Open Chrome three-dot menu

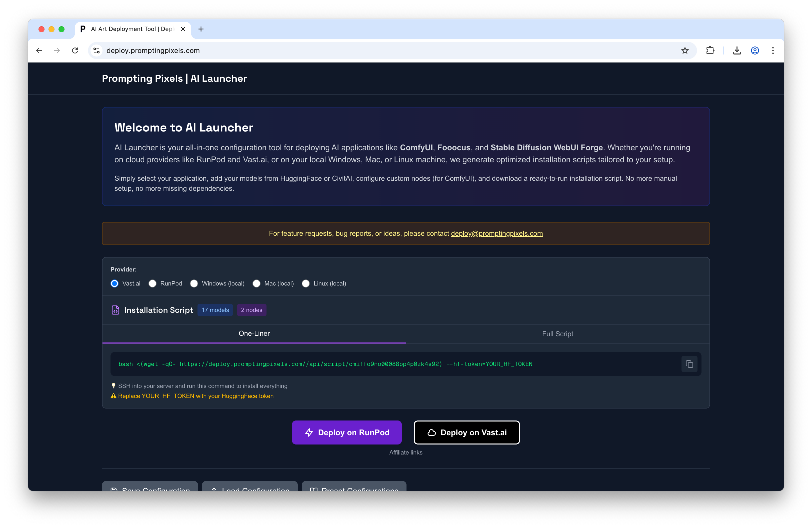click(773, 50)
